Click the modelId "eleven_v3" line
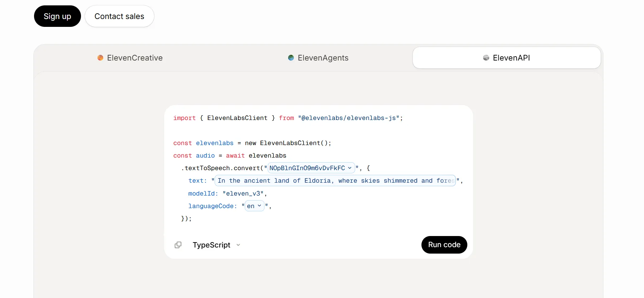This screenshot has height=298, width=644. point(228,193)
